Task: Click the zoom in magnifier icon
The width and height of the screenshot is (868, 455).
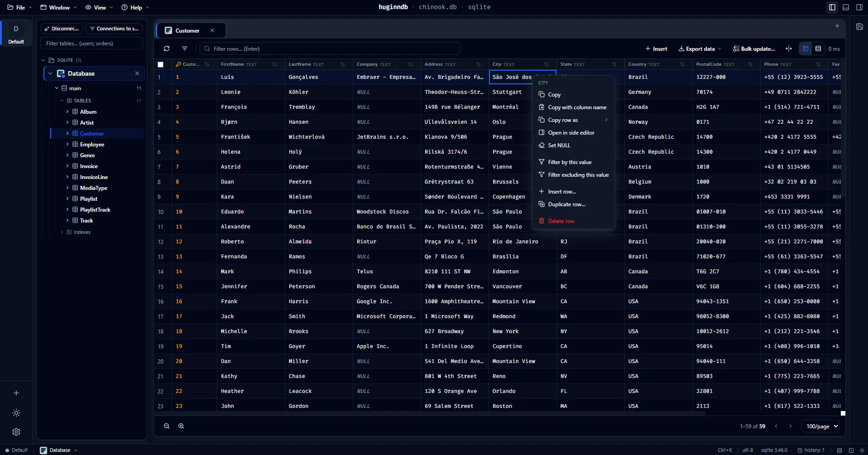Action: [x=181, y=426]
